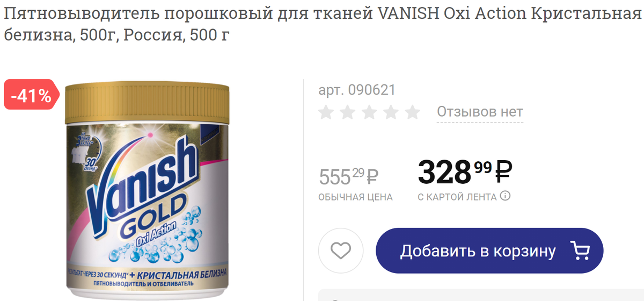Click the article number арт. 090621
This screenshot has height=301, width=644.
[x=357, y=90]
